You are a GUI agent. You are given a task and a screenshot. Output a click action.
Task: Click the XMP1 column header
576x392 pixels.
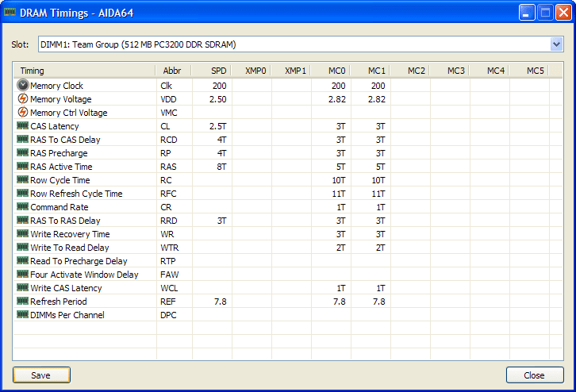coord(291,71)
